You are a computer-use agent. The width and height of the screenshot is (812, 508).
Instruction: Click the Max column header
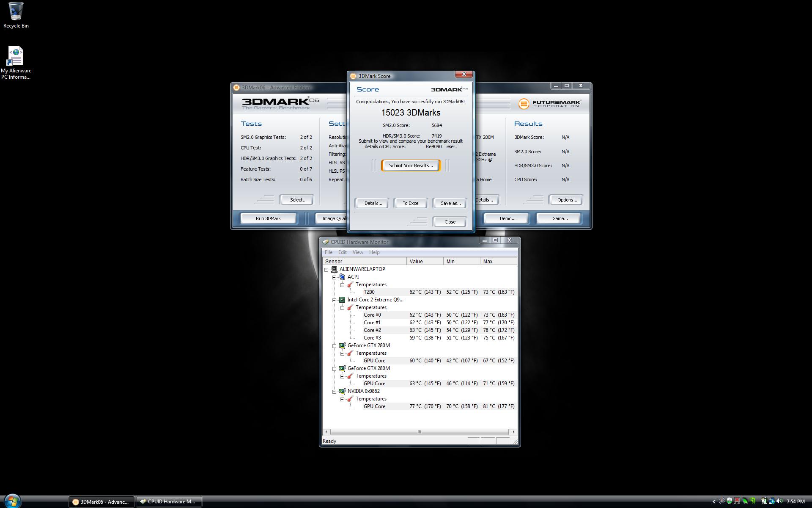point(499,262)
